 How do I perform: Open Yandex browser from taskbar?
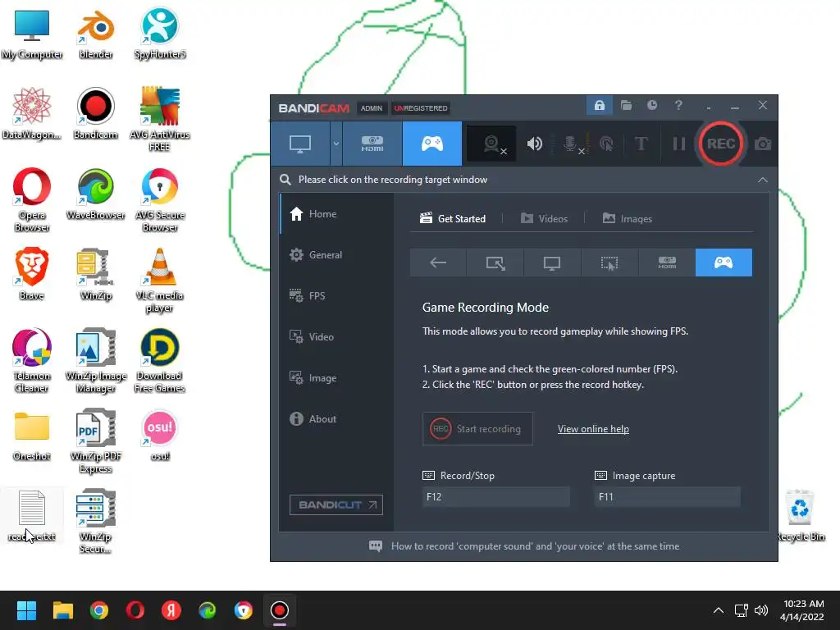pyautogui.click(x=171, y=610)
